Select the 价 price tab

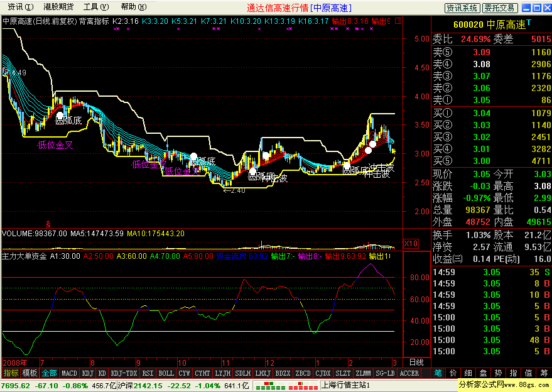click(453, 373)
